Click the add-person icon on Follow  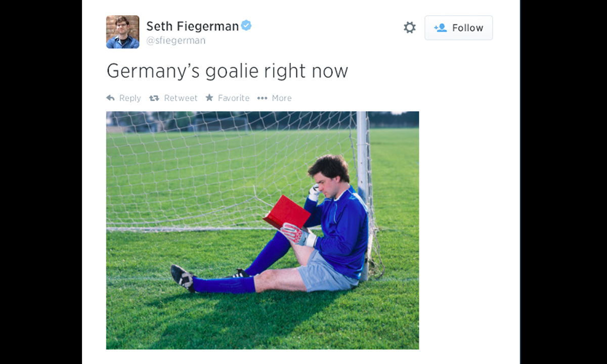click(440, 28)
